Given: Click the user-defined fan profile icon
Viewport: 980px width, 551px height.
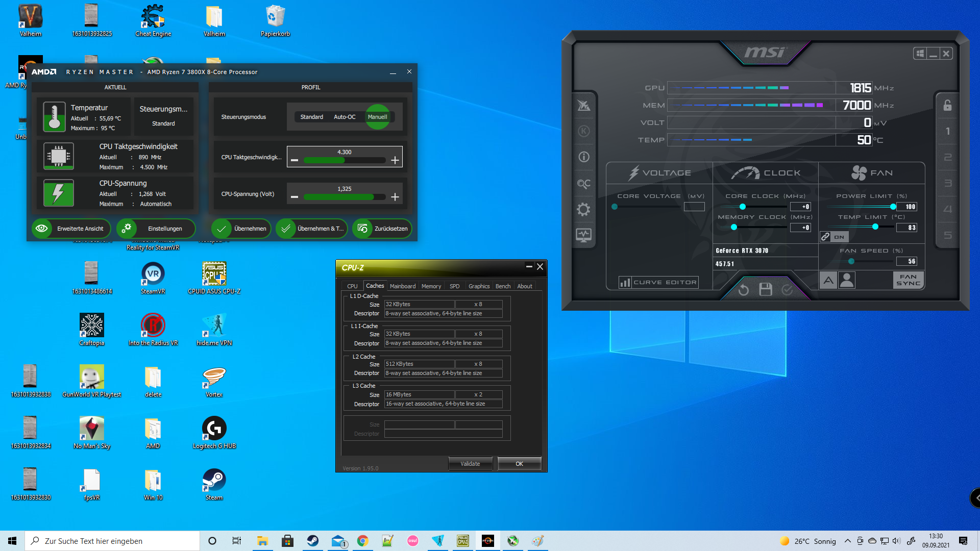Looking at the screenshot, I should (x=847, y=280).
